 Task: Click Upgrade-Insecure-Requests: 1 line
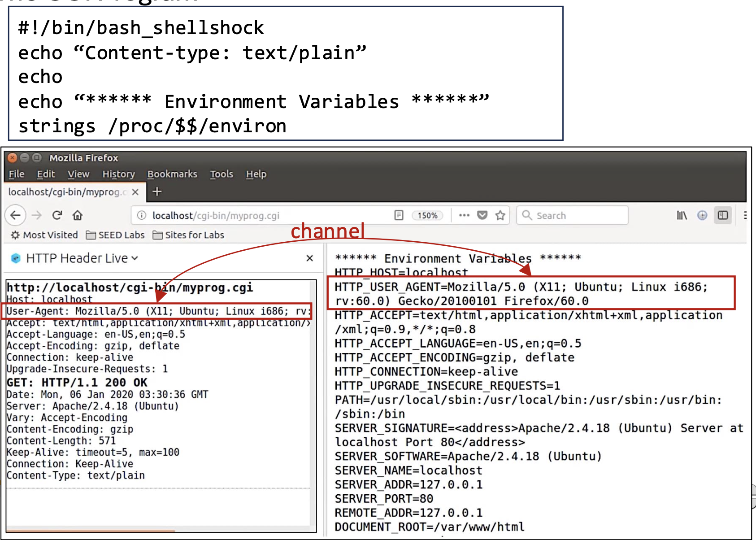pyautogui.click(x=87, y=369)
